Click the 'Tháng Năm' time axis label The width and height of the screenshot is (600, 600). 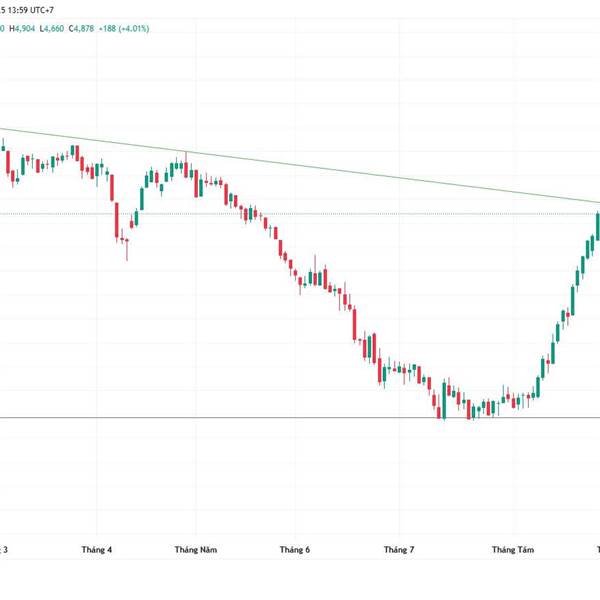(196, 549)
